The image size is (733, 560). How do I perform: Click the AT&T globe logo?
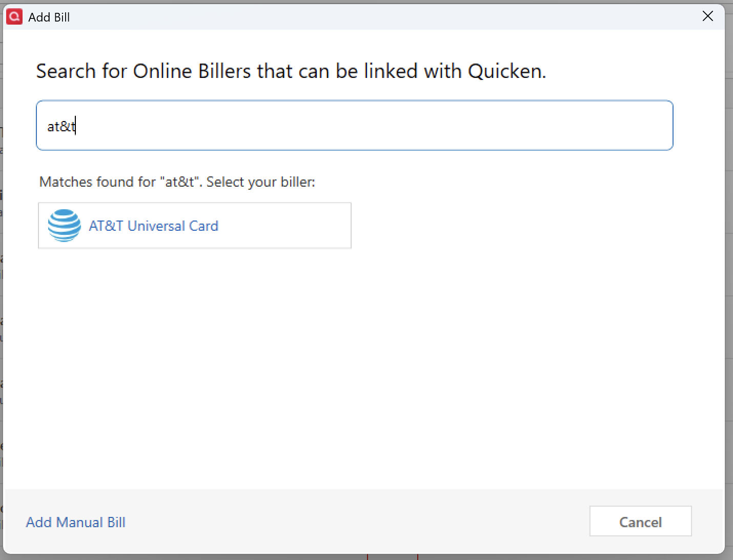(x=64, y=226)
